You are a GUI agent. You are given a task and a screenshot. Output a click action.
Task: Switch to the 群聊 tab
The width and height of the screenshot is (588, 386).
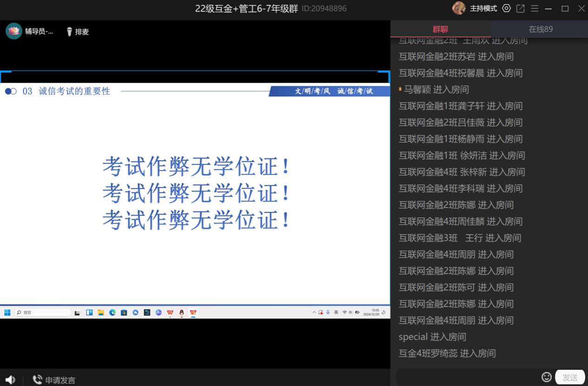440,29
